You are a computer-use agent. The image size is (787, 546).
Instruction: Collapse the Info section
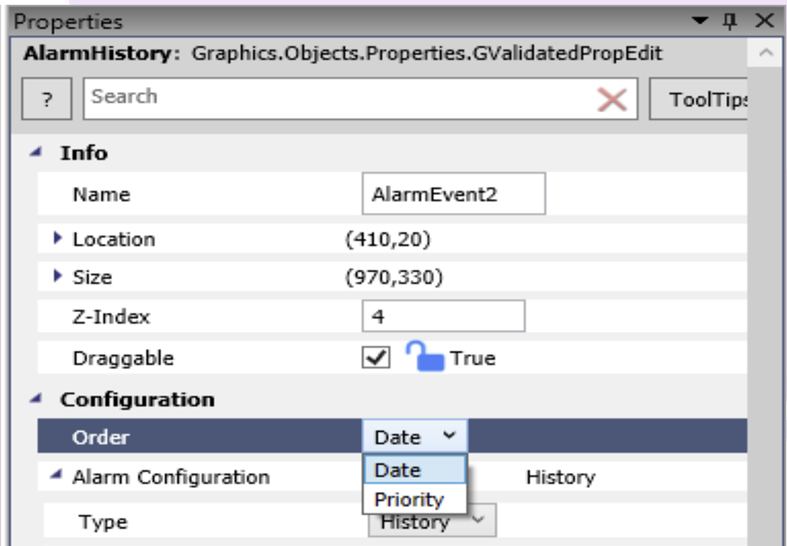(37, 153)
